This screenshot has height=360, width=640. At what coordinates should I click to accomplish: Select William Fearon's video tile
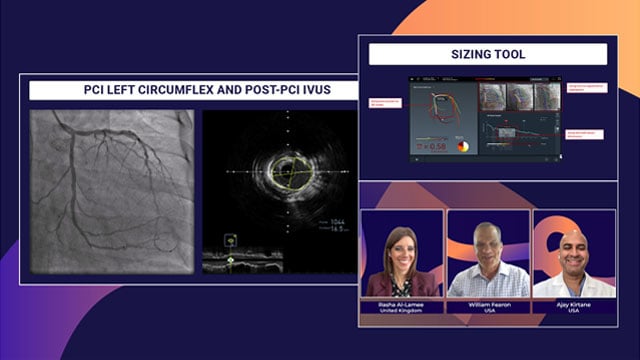pos(489,253)
